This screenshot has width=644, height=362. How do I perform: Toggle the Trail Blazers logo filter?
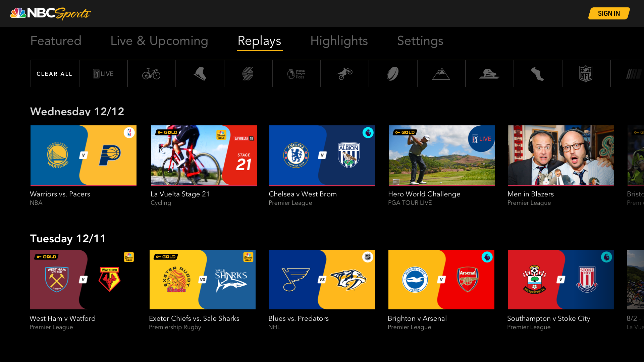248,74
